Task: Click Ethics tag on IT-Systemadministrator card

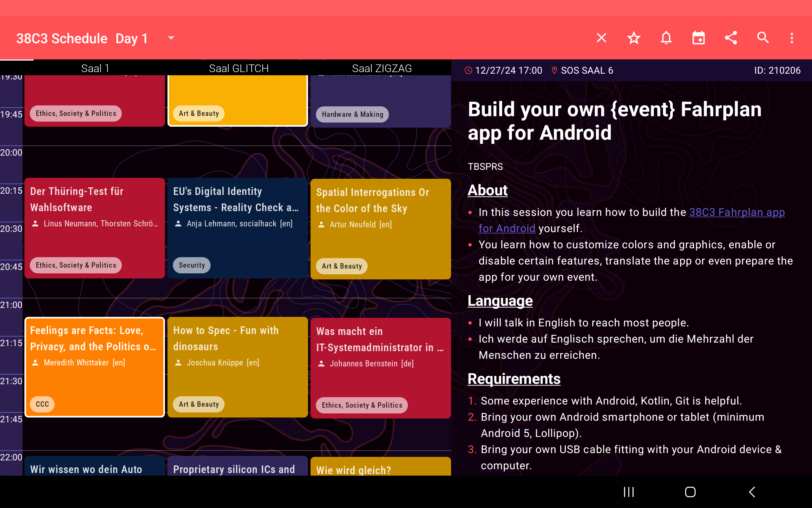Action: coord(362,405)
